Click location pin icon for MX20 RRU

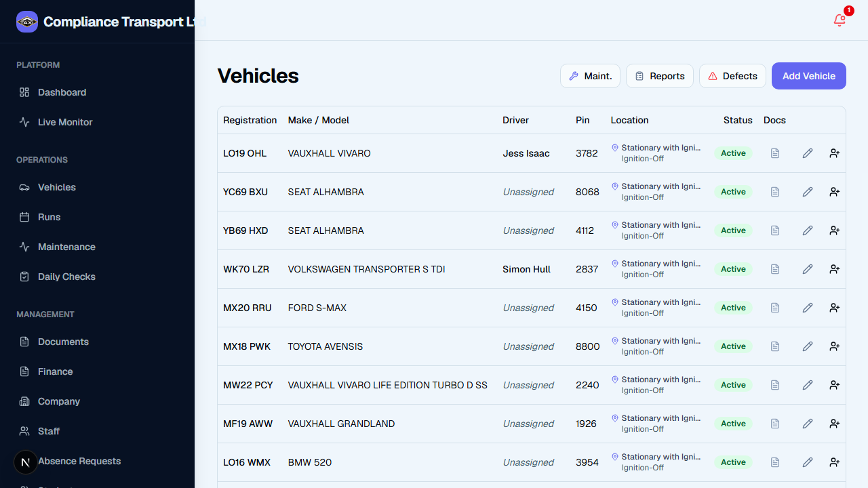click(x=615, y=302)
